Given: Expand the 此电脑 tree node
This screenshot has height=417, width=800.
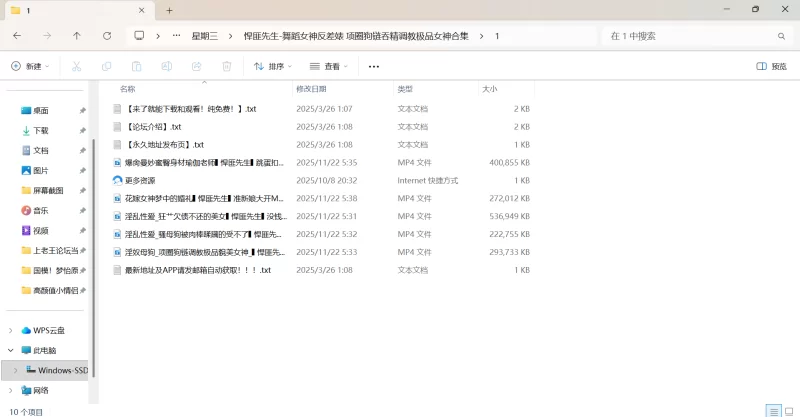Looking at the screenshot, I should pyautogui.click(x=11, y=350).
